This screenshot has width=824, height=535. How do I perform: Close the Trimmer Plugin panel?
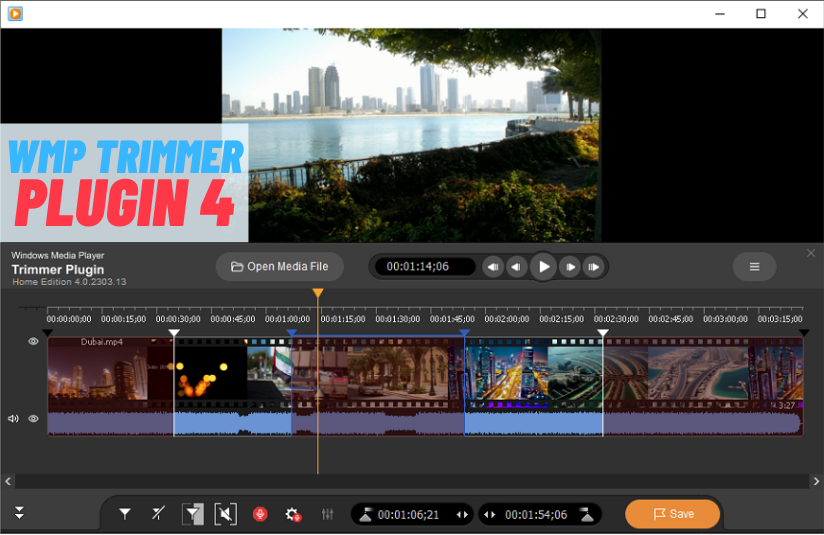811,253
